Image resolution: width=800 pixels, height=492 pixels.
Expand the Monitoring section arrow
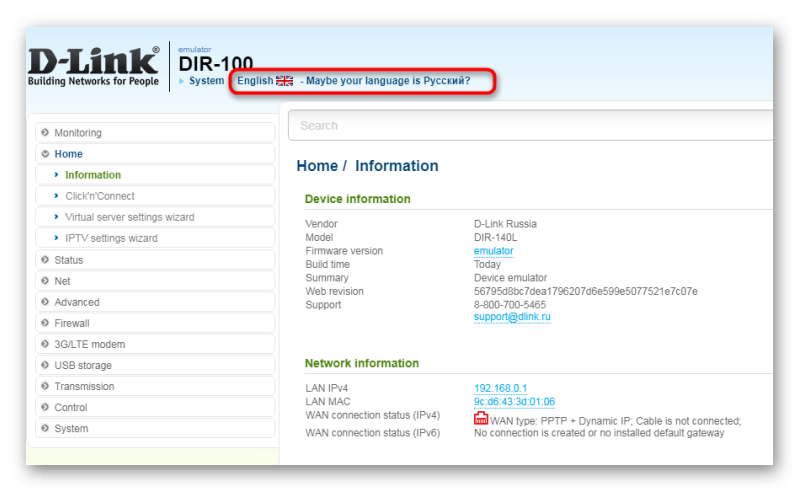click(45, 133)
